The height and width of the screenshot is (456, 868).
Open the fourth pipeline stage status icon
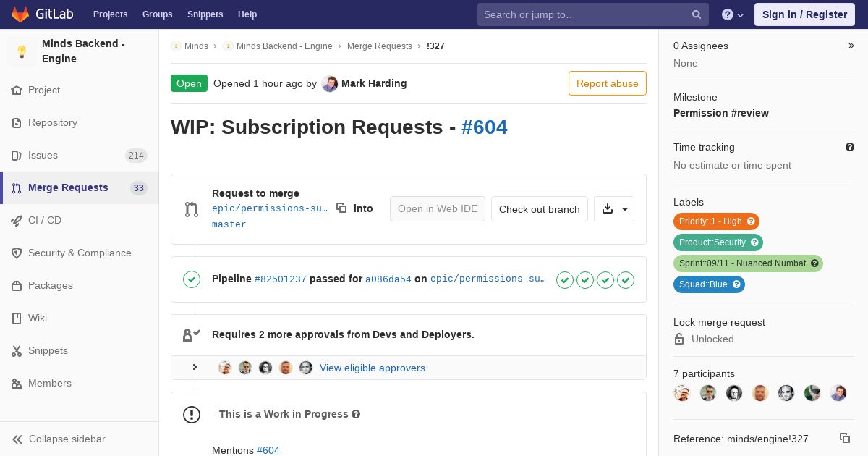626,279
